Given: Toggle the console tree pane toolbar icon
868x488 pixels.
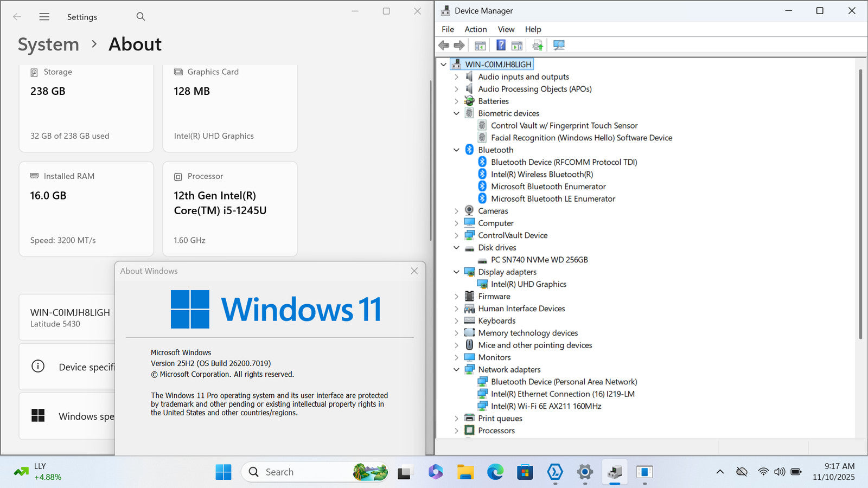Looking at the screenshot, I should (480, 45).
